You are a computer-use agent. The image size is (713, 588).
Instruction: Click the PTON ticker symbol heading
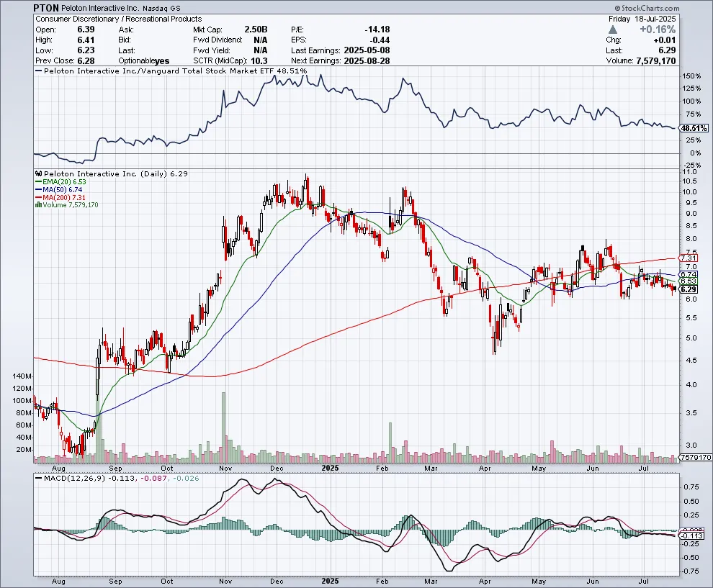click(46, 8)
